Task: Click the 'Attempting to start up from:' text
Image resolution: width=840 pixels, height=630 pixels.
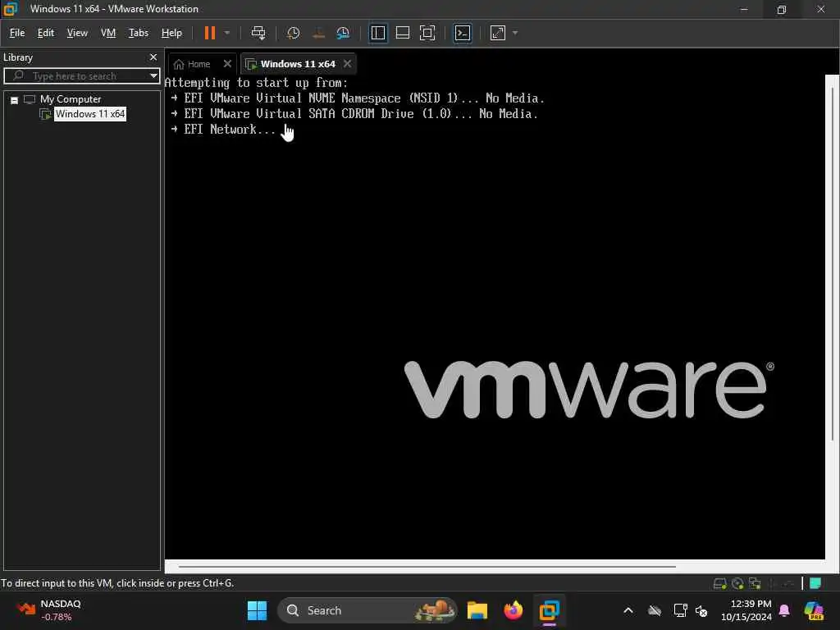Action: pos(256,83)
